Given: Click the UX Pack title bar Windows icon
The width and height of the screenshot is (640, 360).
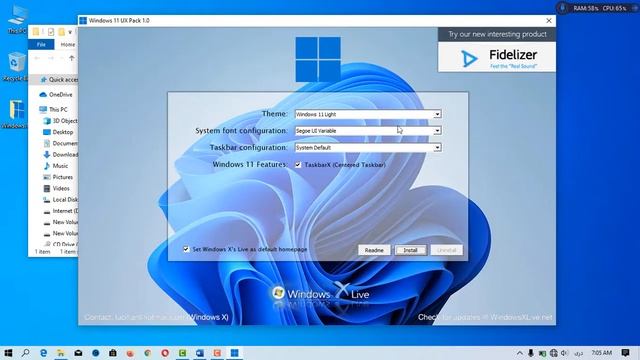Looking at the screenshot, I should tap(83, 20).
